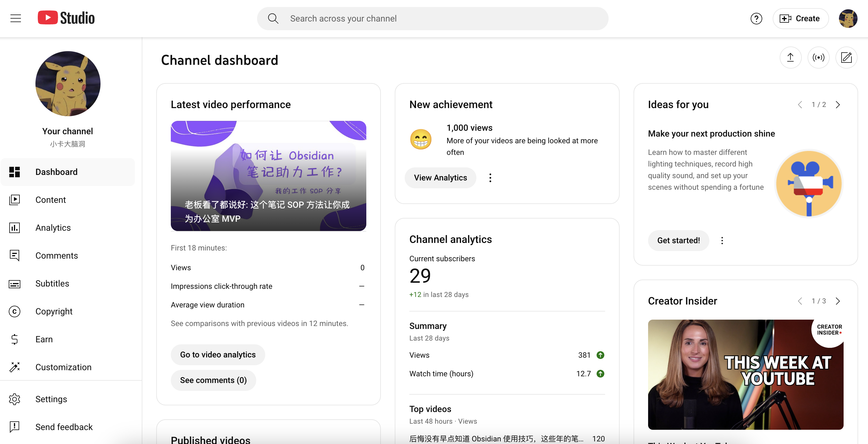The width and height of the screenshot is (868, 444).
Task: Click the Comments sidebar icon
Action: click(x=15, y=255)
